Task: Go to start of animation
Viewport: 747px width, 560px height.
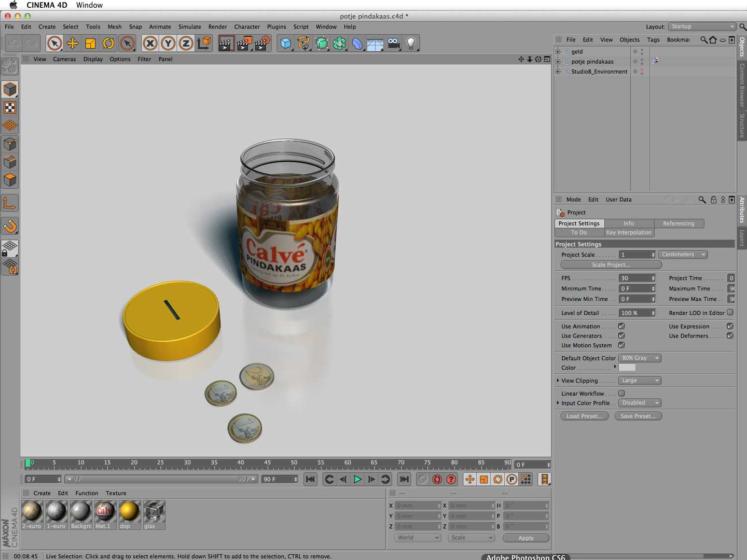Action: [310, 479]
